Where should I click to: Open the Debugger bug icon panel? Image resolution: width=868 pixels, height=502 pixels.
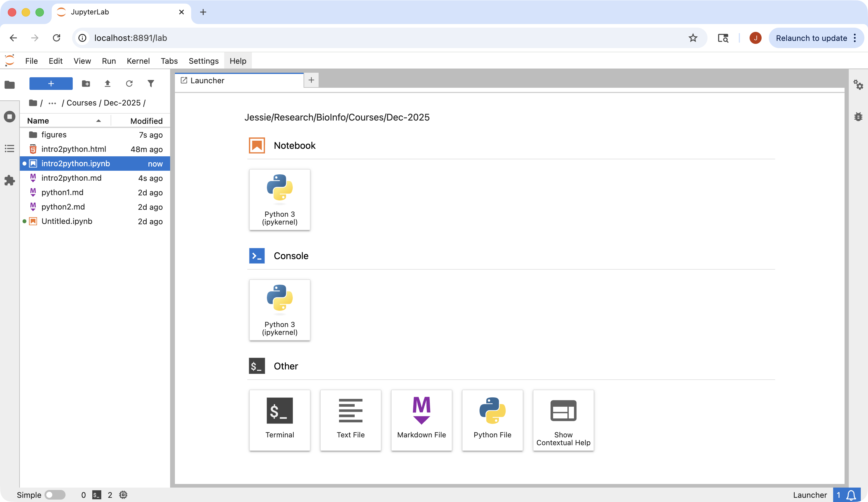point(858,116)
